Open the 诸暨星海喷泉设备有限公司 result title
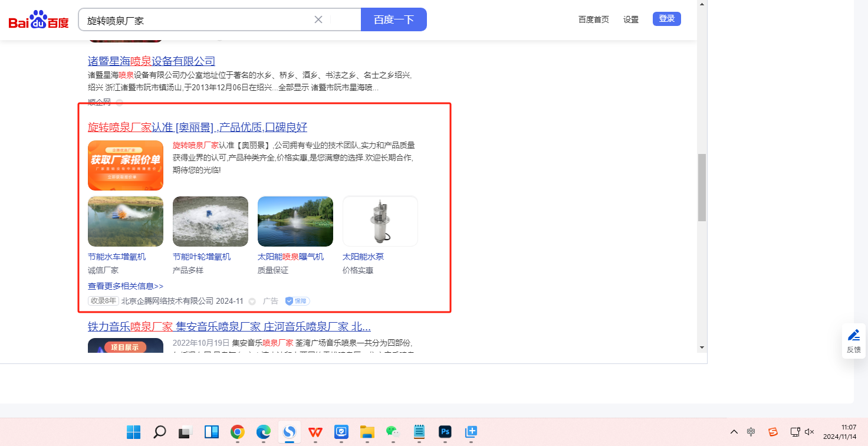Viewport: 868px width, 446px height. (152, 61)
